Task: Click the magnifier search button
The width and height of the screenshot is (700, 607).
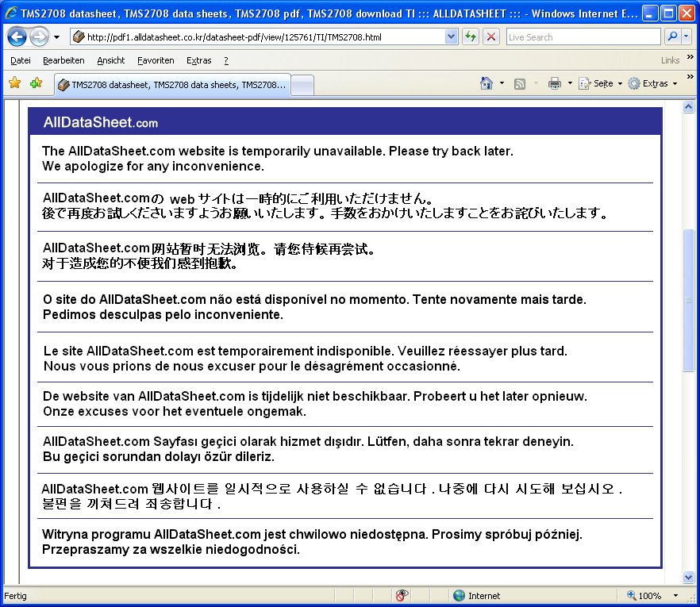Action: pyautogui.click(x=672, y=36)
